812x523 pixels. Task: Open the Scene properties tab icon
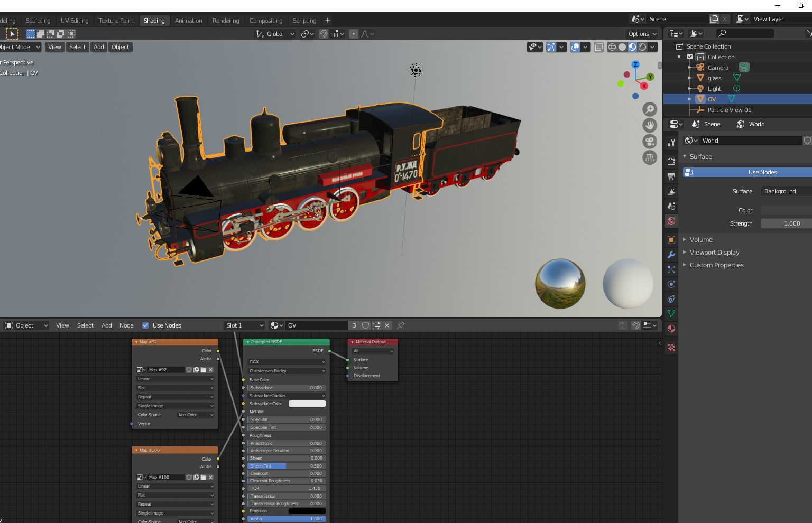(x=671, y=206)
